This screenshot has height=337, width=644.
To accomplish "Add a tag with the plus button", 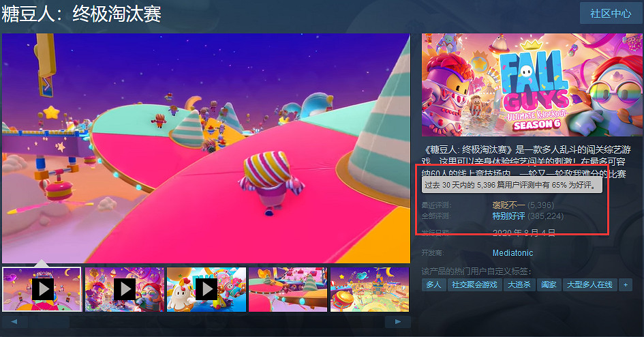I will pos(626,284).
